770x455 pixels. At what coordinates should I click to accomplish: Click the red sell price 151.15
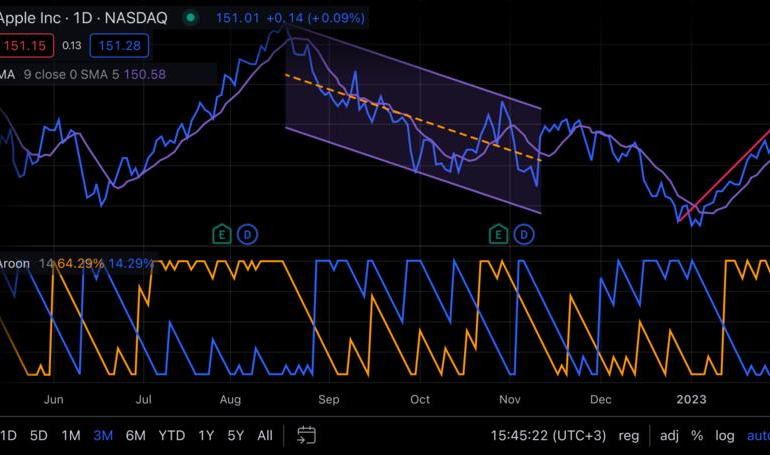pos(26,46)
